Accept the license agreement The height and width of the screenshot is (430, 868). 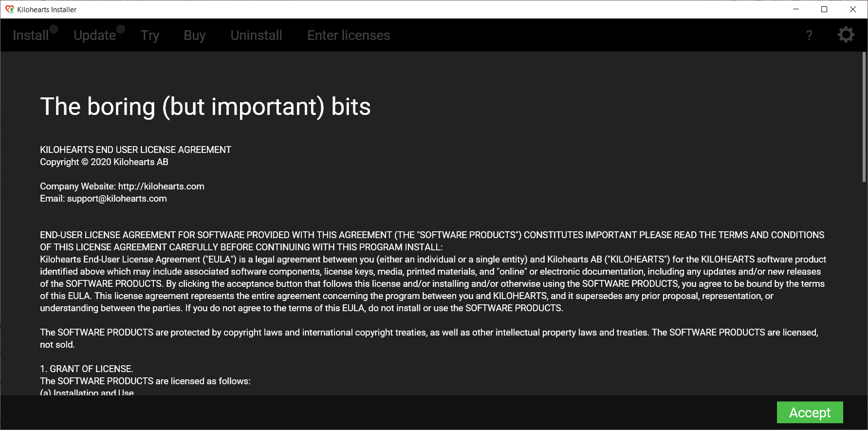pyautogui.click(x=810, y=412)
